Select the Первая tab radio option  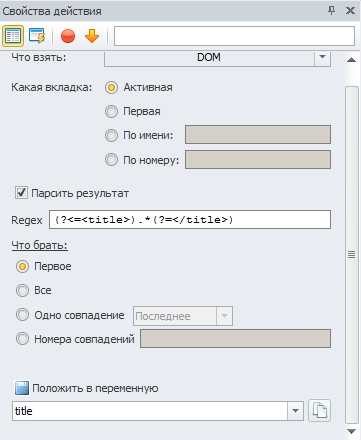(111, 111)
